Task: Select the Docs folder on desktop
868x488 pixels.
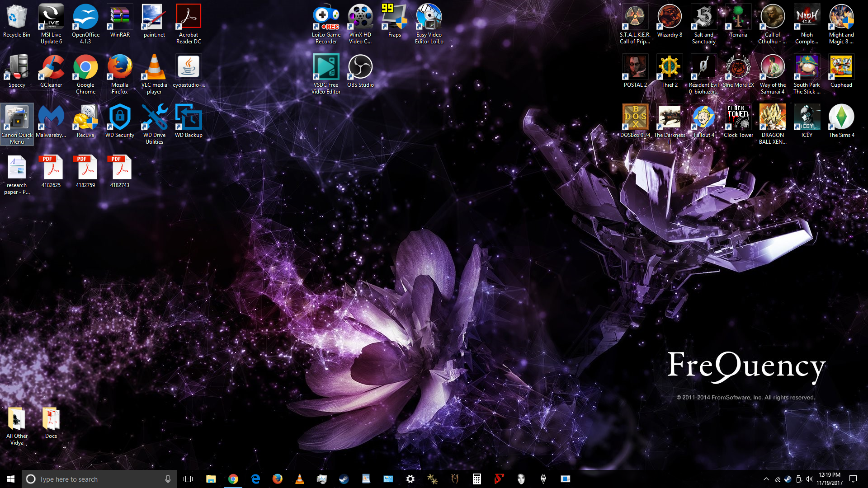Action: tap(51, 423)
